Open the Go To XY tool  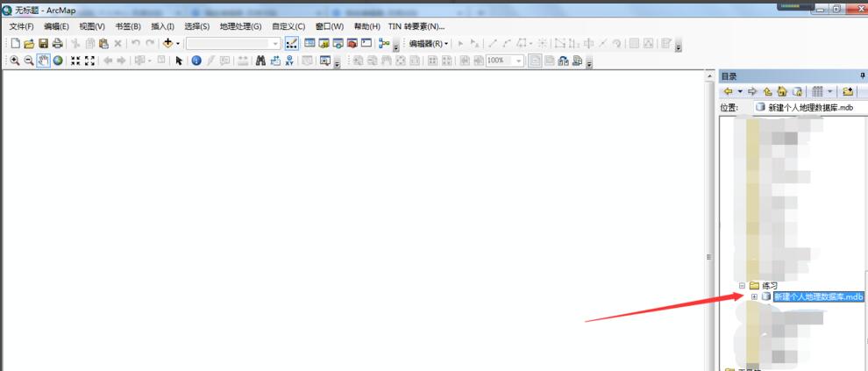289,61
